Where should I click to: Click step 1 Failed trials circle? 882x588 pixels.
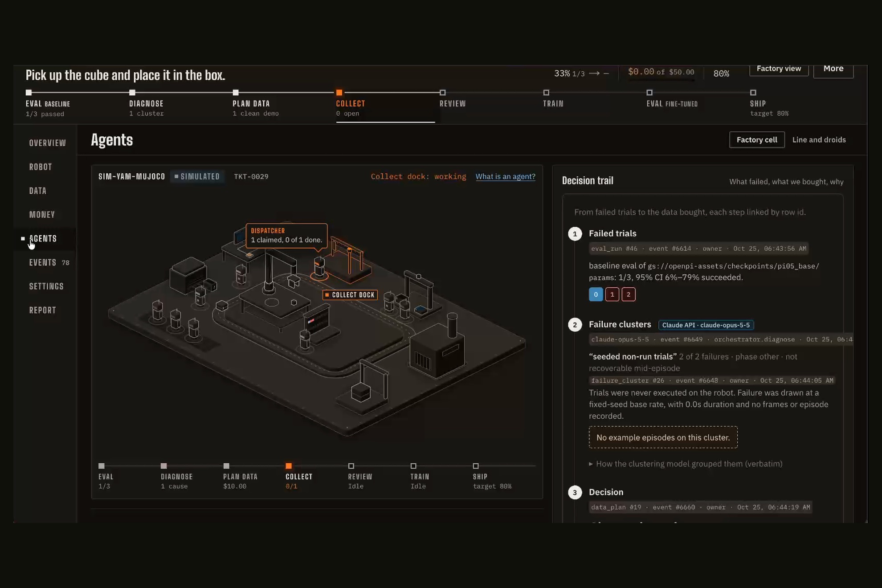tap(575, 234)
